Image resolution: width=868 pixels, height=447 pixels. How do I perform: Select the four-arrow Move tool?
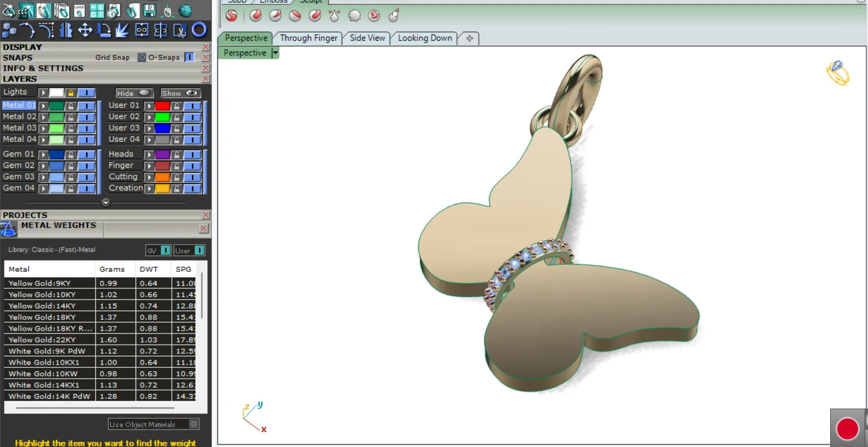point(85,30)
